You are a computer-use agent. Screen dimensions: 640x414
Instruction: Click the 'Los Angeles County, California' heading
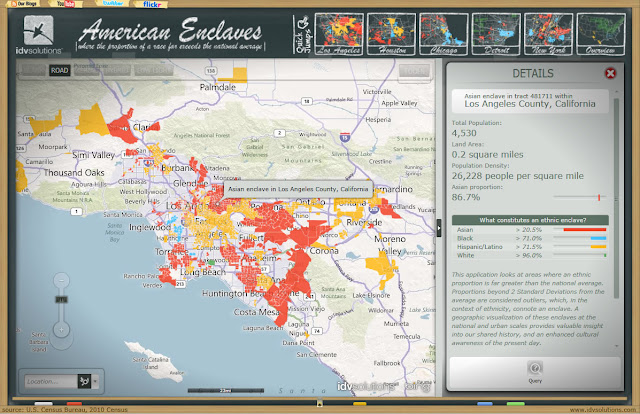[530, 104]
